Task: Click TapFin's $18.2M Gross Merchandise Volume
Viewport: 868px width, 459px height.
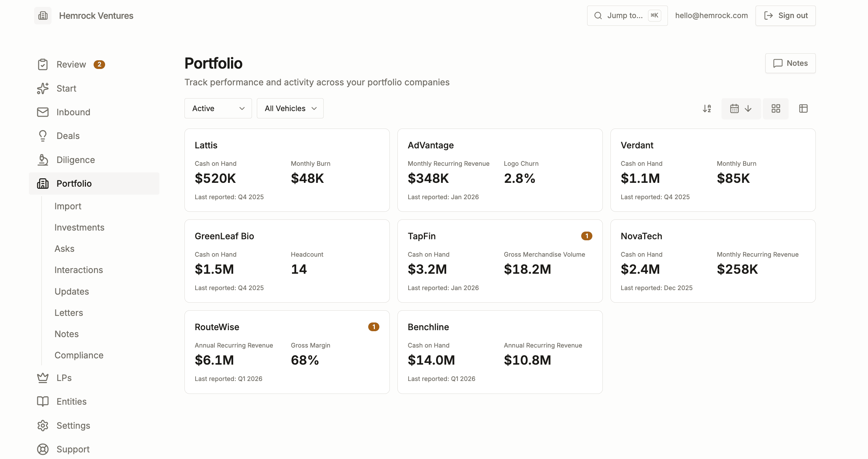Action: [527, 269]
